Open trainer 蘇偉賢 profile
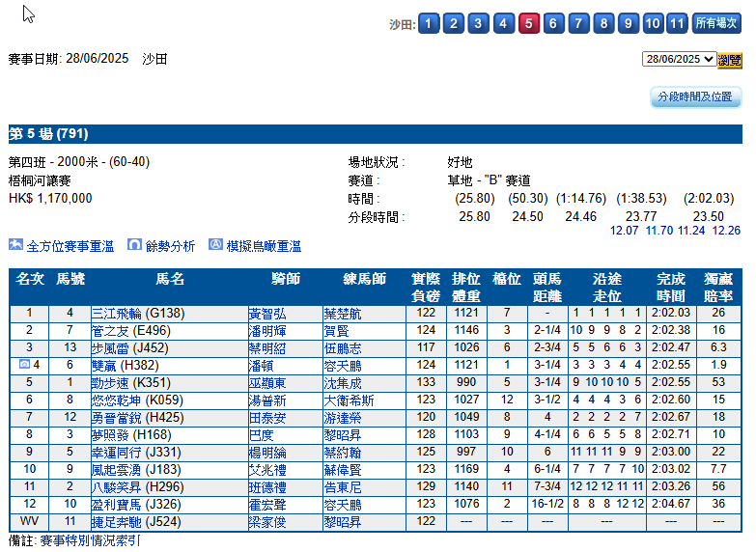Viewport: 756px width, 552px height. click(x=343, y=470)
